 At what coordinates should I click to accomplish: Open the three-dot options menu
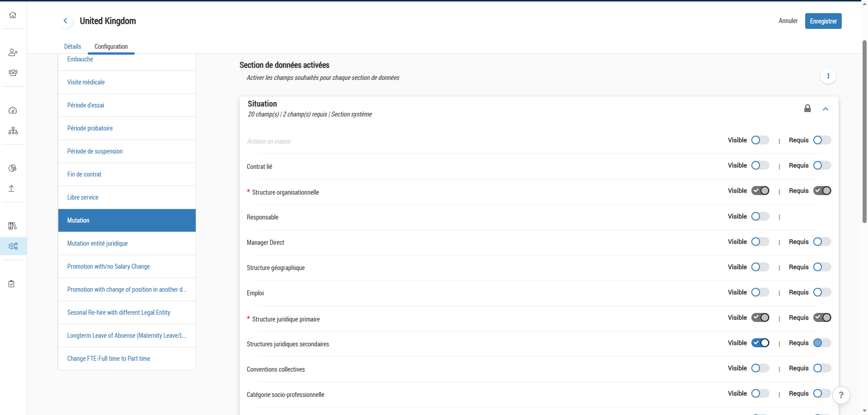[x=828, y=76]
